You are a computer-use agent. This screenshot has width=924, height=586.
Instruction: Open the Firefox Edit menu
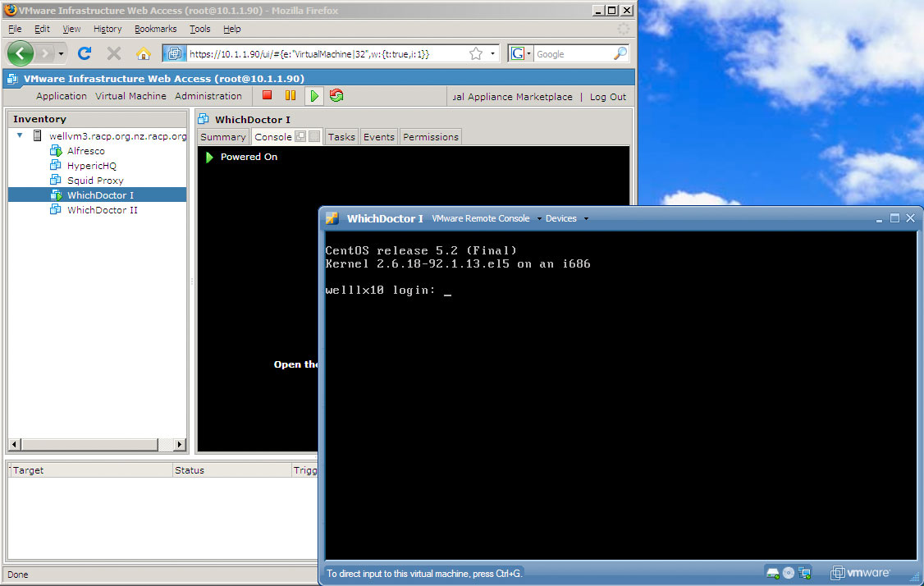pyautogui.click(x=42, y=29)
